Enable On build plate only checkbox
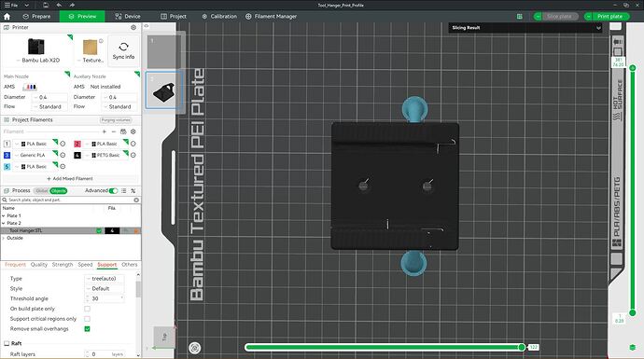The image size is (644, 359). pyautogui.click(x=87, y=309)
